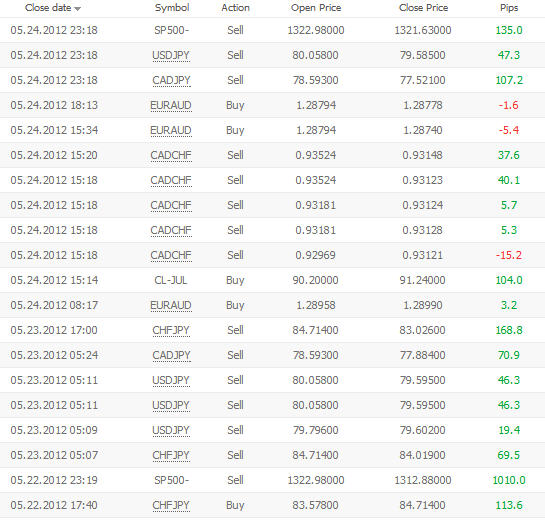Viewport: 545px width, 520px height.
Task: Open the CADJPY link closed at 05:24
Action: 171,355
